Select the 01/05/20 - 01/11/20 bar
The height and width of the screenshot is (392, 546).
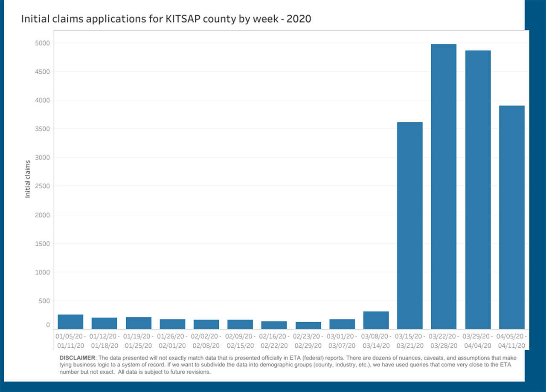tap(70, 322)
